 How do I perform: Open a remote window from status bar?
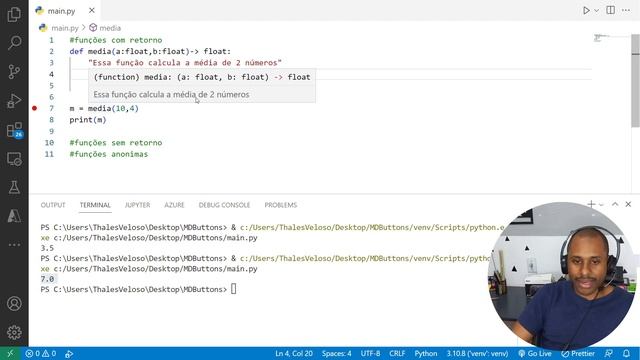11,353
